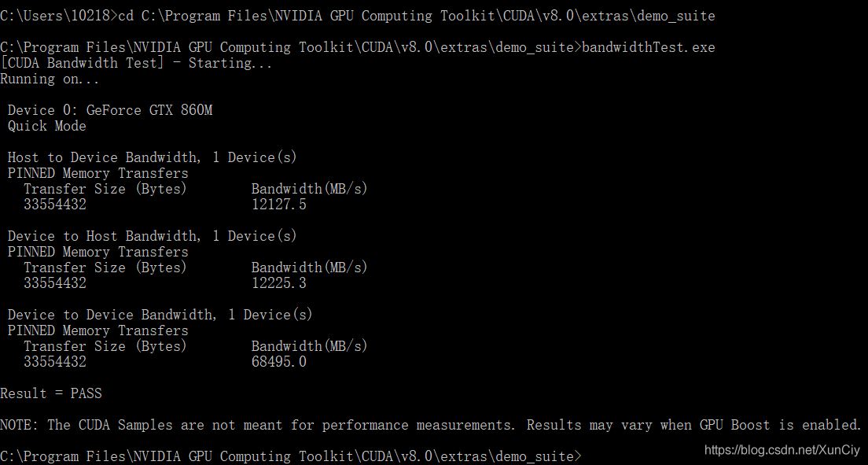
Task: Click the 12225.3 bandwidth value
Action: (278, 283)
